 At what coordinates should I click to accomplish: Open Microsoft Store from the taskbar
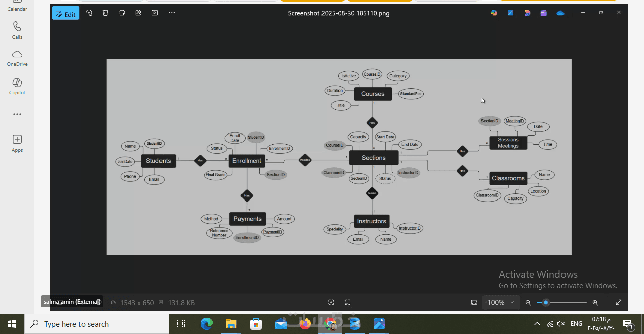256,324
